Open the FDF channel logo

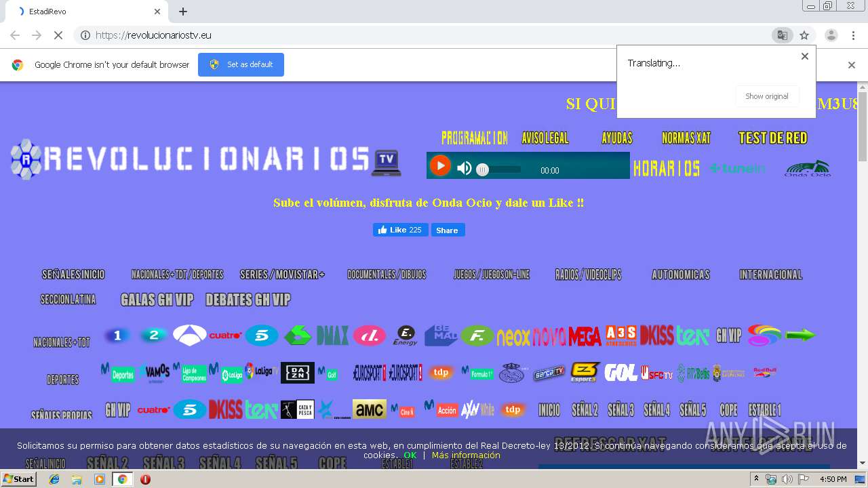click(477, 335)
